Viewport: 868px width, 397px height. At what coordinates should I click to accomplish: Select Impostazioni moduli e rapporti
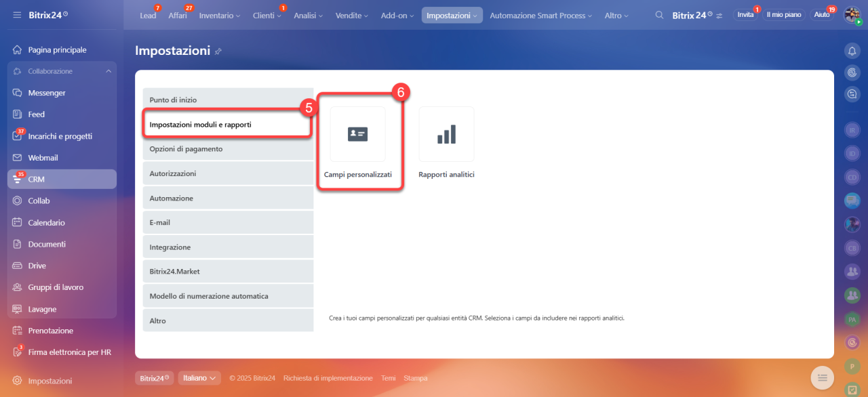[x=228, y=125]
